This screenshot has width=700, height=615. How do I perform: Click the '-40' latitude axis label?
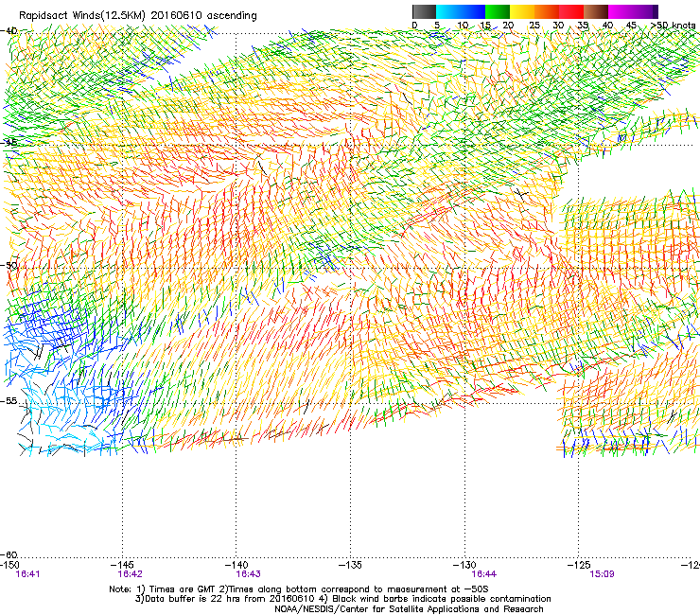[x=9, y=31]
